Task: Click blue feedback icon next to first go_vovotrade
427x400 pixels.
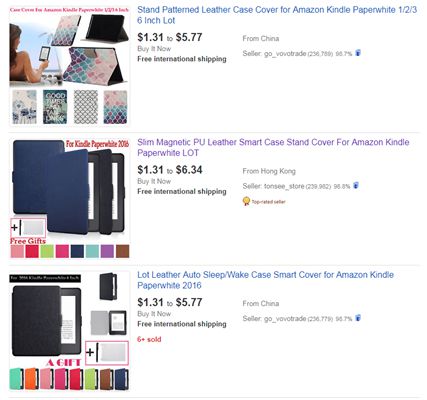Action: (358, 53)
